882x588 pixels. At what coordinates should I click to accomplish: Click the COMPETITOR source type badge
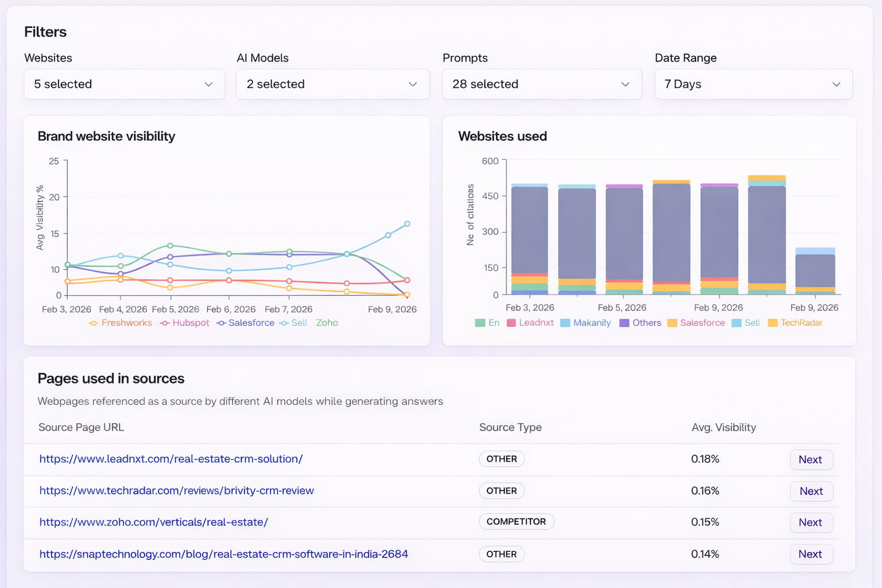point(516,522)
